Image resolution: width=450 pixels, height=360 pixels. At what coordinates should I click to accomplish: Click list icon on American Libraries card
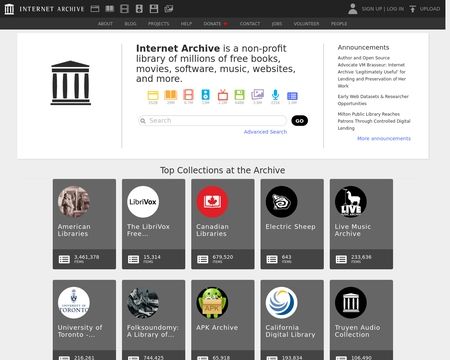(x=64, y=259)
